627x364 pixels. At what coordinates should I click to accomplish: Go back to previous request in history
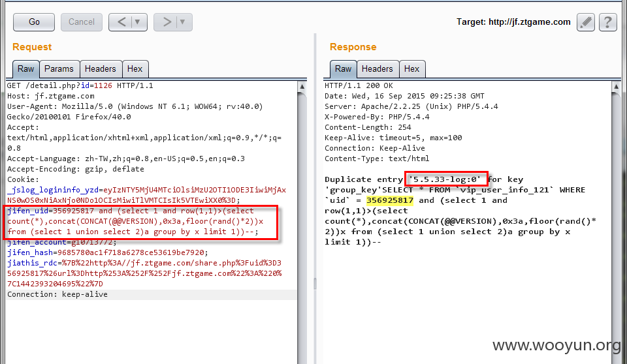(x=121, y=22)
